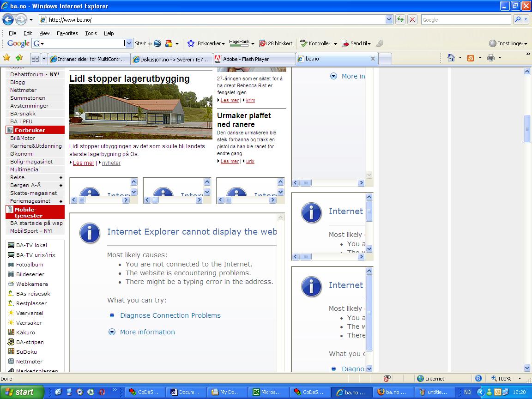Open the new blank tab button

pos(385,59)
